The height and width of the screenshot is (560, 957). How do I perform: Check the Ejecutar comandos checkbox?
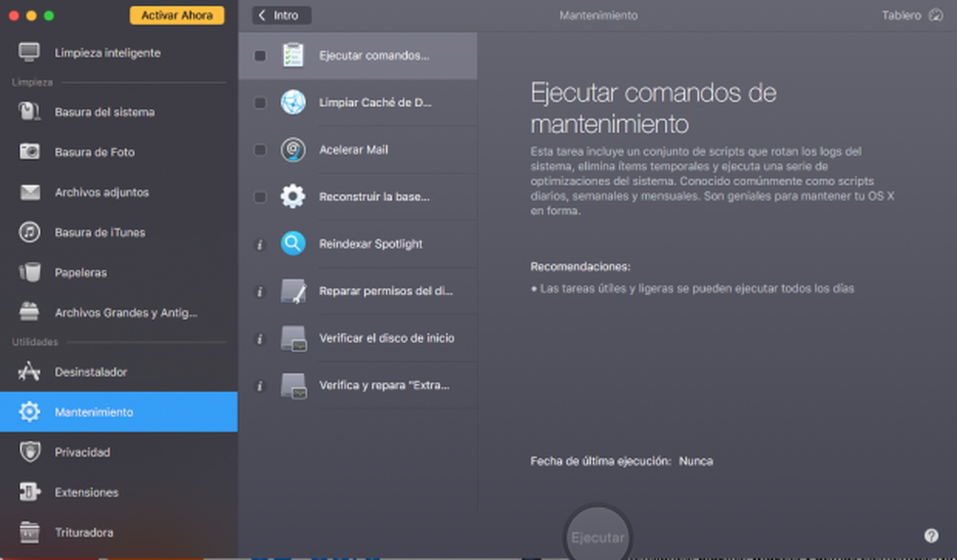260,56
